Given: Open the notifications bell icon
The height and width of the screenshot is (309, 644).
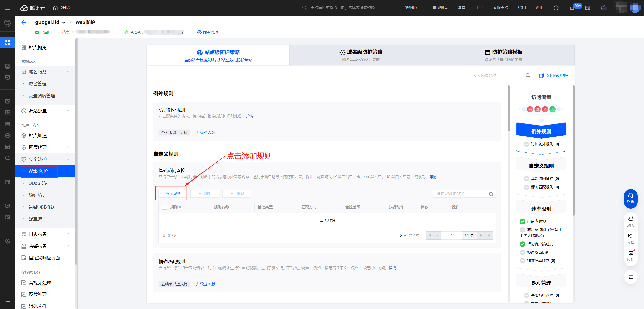Looking at the screenshot, I should 572,8.
